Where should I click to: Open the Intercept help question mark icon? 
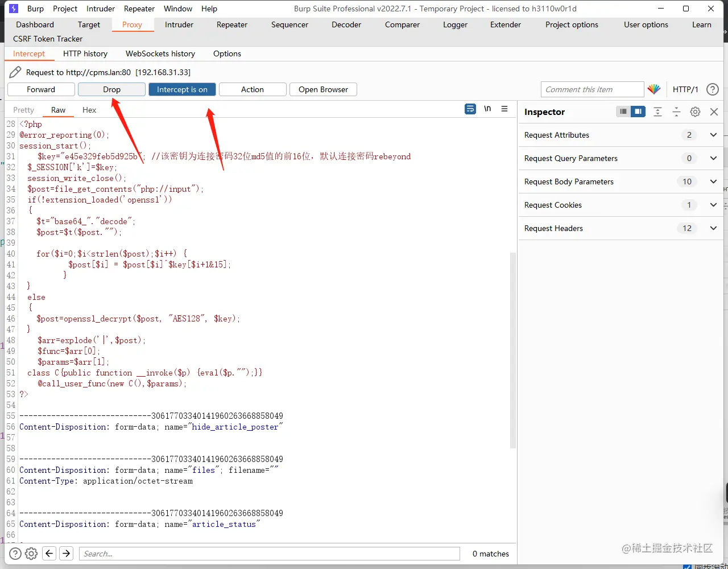[x=712, y=89]
